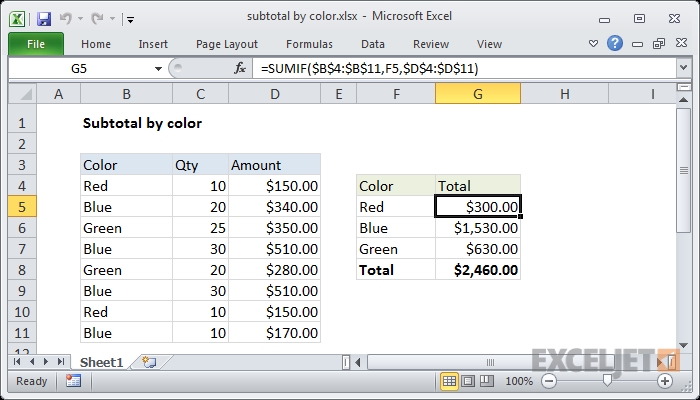Click the Insert Worksheet tab icon

click(150, 361)
